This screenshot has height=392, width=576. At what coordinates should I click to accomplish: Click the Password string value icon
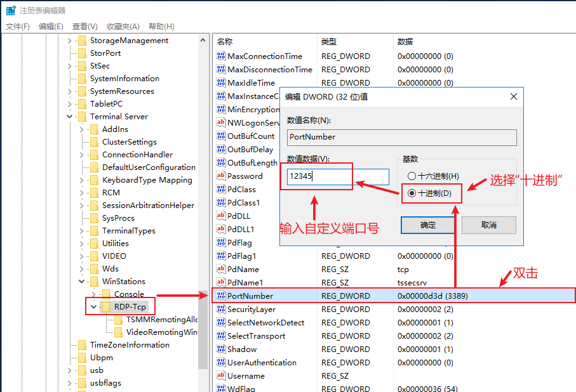[x=221, y=176]
